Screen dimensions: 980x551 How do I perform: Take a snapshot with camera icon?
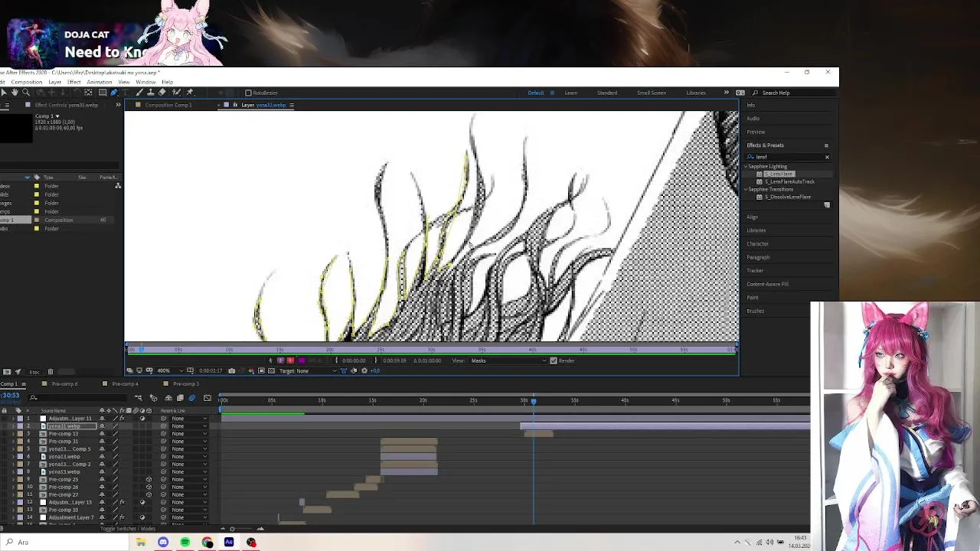coord(232,370)
